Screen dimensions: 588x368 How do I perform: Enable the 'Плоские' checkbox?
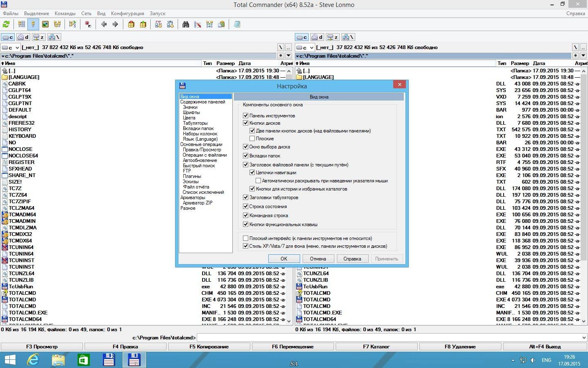tap(252, 139)
